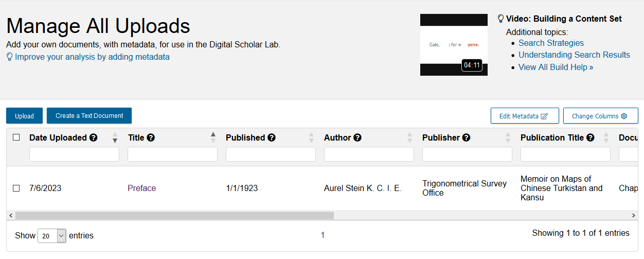Click help icon next to Published header

[x=272, y=138]
